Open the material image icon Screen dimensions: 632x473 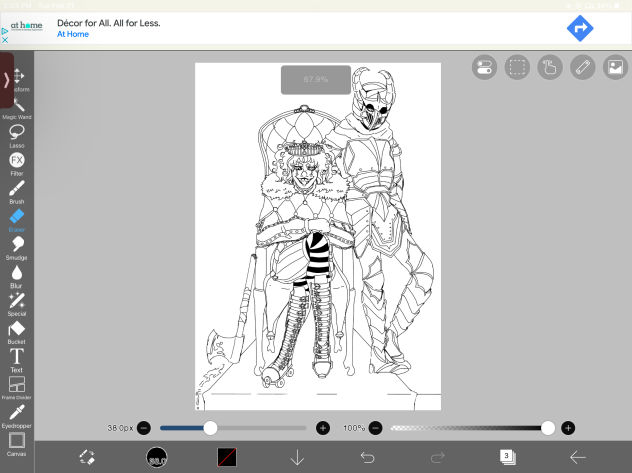point(615,67)
